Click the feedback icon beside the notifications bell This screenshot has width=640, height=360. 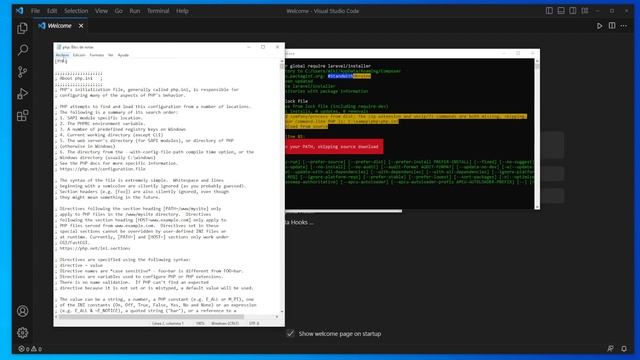pyautogui.click(x=610, y=349)
